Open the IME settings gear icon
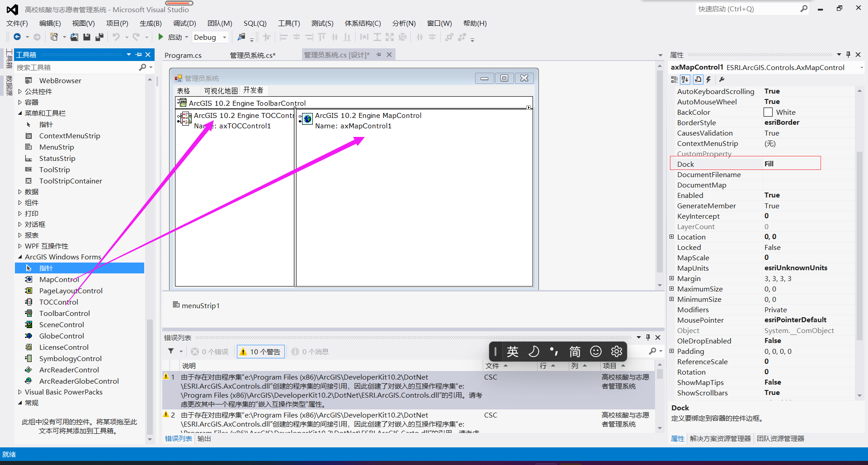This screenshot has width=868, height=465. (x=617, y=352)
